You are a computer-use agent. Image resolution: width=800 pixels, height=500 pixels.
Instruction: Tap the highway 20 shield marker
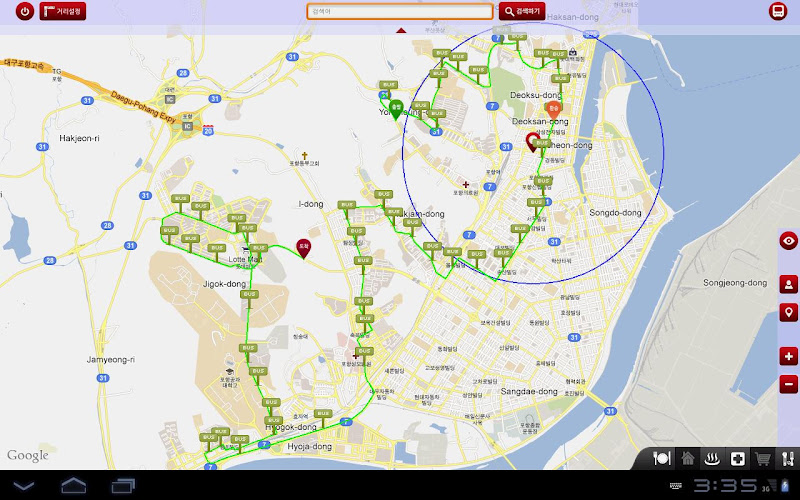point(208,130)
